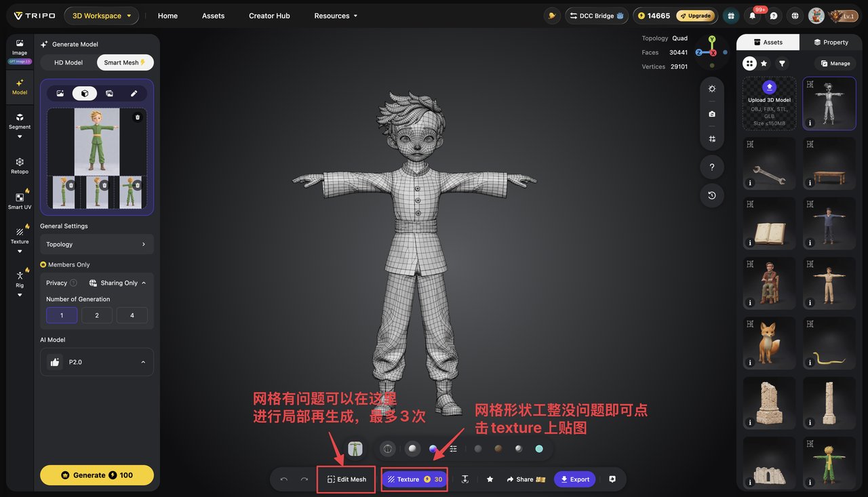Show favorite assets with star filter
868x497 pixels.
point(764,63)
